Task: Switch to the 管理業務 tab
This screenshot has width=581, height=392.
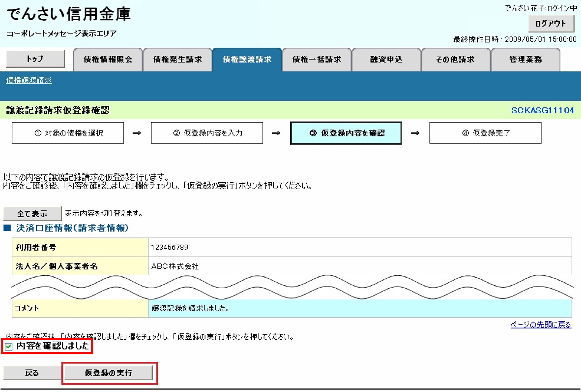Action: click(x=525, y=60)
